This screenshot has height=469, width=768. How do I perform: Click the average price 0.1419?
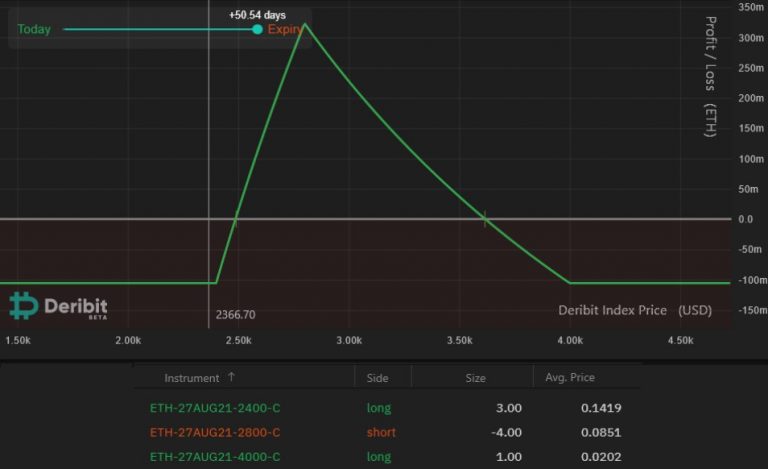click(601, 408)
